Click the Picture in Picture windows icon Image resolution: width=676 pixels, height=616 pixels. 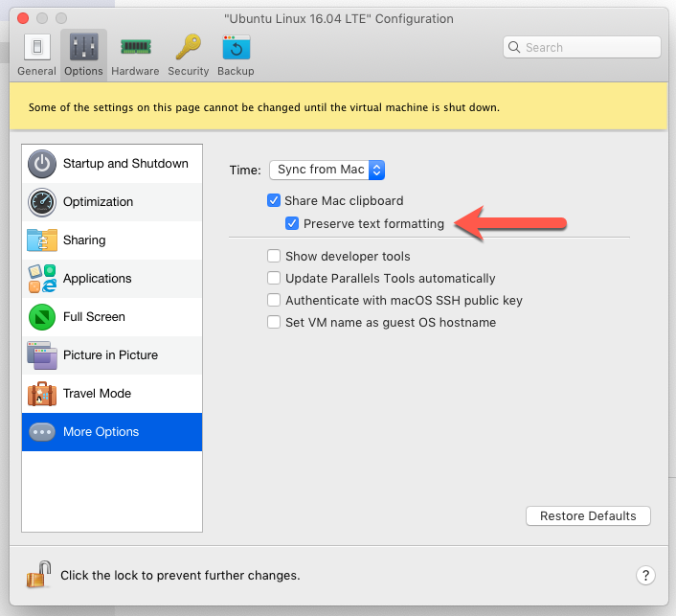42,355
